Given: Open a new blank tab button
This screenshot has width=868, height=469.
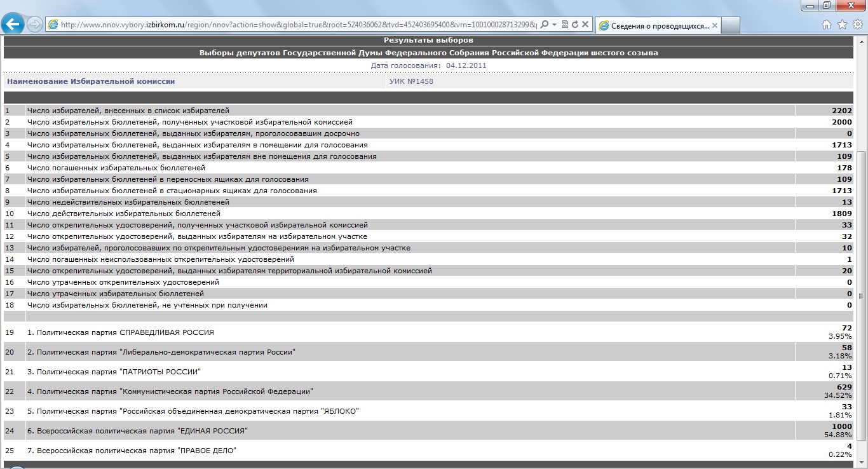Looking at the screenshot, I should click(731, 25).
